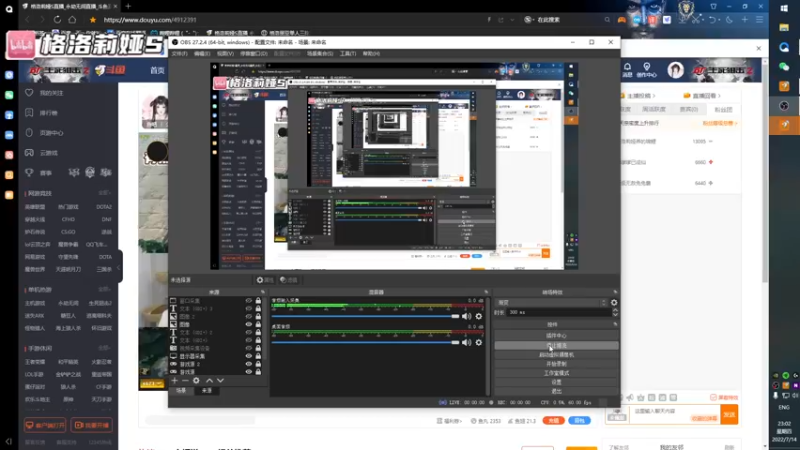The width and height of the screenshot is (800, 450).
Task: Open the browser address bar dropdown chevron
Action: pyautogui.click(x=512, y=20)
